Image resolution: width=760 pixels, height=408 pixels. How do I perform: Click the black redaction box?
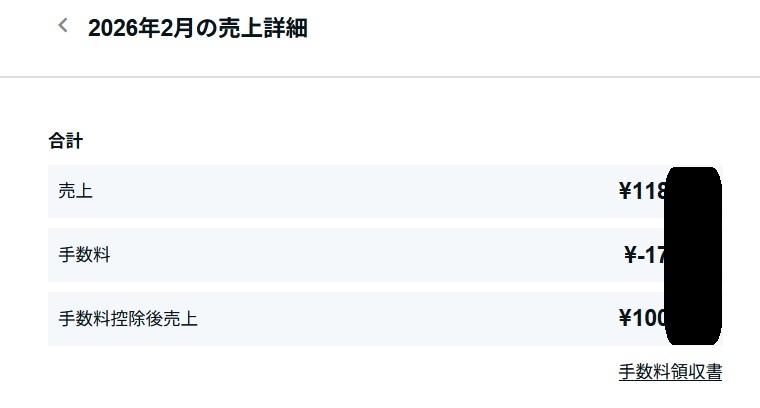click(x=692, y=255)
